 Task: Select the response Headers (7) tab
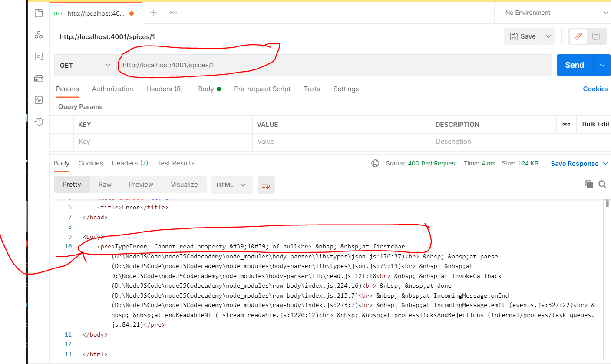(x=130, y=163)
